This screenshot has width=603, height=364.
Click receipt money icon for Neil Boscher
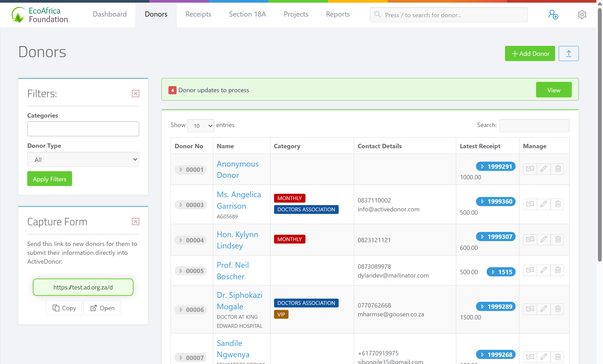530,270
